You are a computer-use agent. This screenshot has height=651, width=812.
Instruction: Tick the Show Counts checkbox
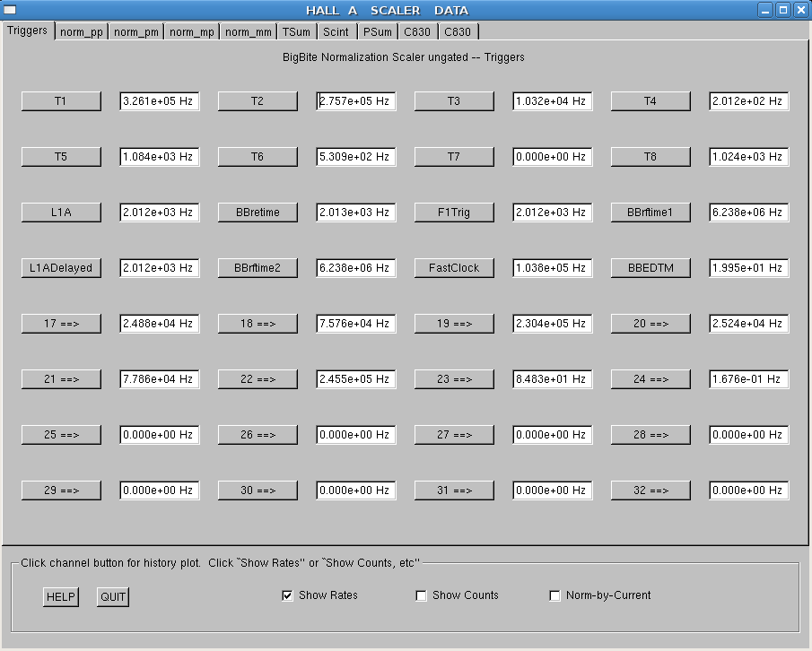422,595
